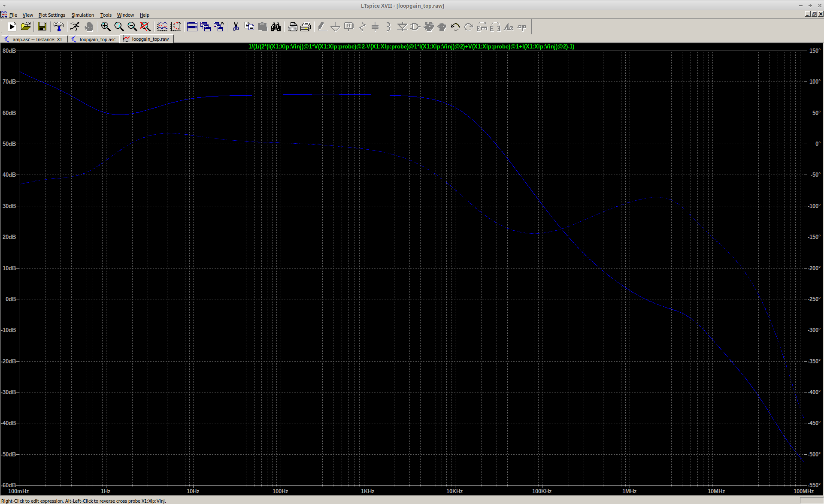Click the 0dB left axis label
The width and height of the screenshot is (824, 504).
(10, 299)
